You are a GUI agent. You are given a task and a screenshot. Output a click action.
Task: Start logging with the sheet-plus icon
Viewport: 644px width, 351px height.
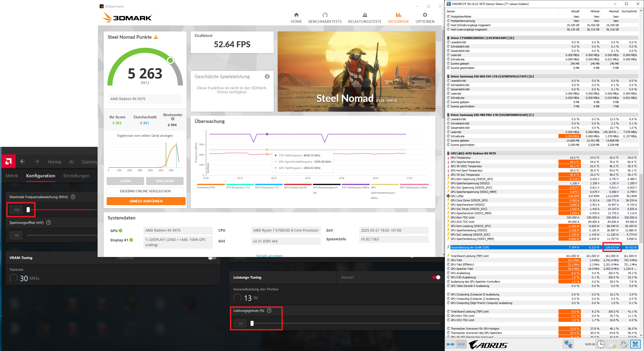click(613, 344)
